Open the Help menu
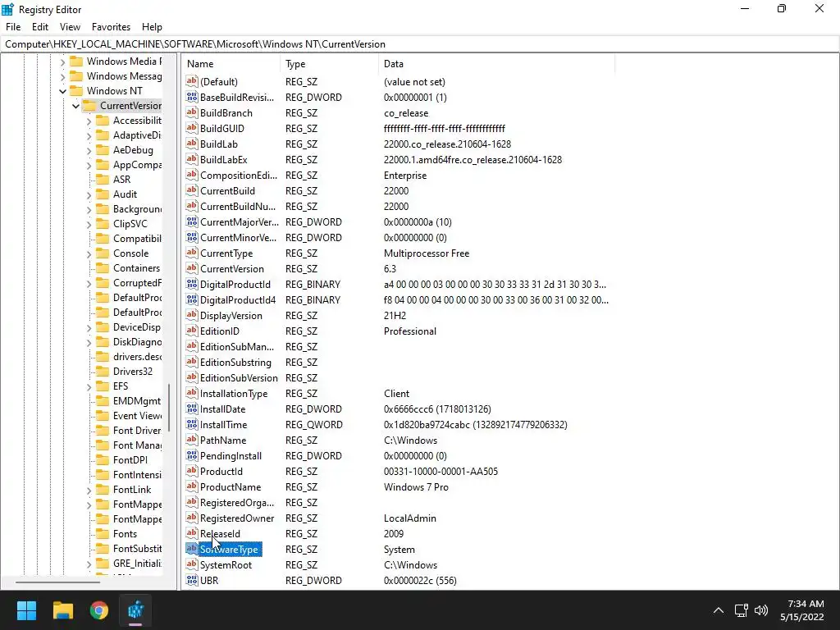This screenshot has width=840, height=630. pos(152,27)
